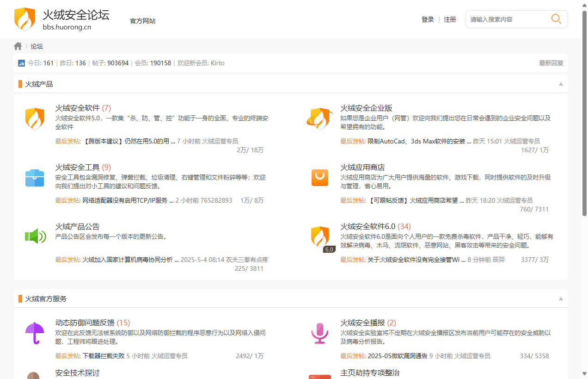
Task: Click the 火绒安全软件6.0 shield icon
Action: (319, 236)
